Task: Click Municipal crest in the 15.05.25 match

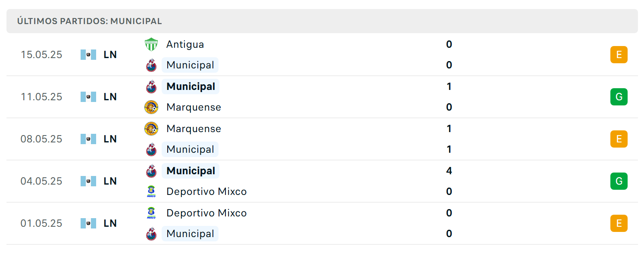Action: tap(151, 65)
